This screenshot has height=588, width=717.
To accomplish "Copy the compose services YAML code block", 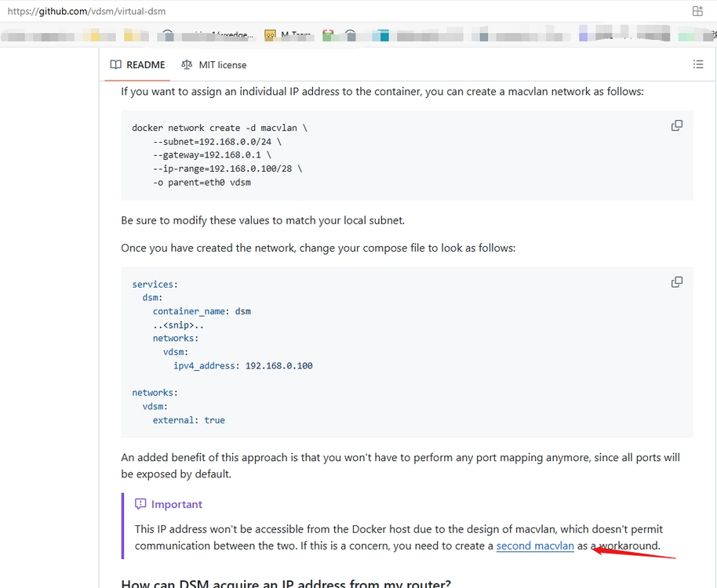I will coord(677,282).
